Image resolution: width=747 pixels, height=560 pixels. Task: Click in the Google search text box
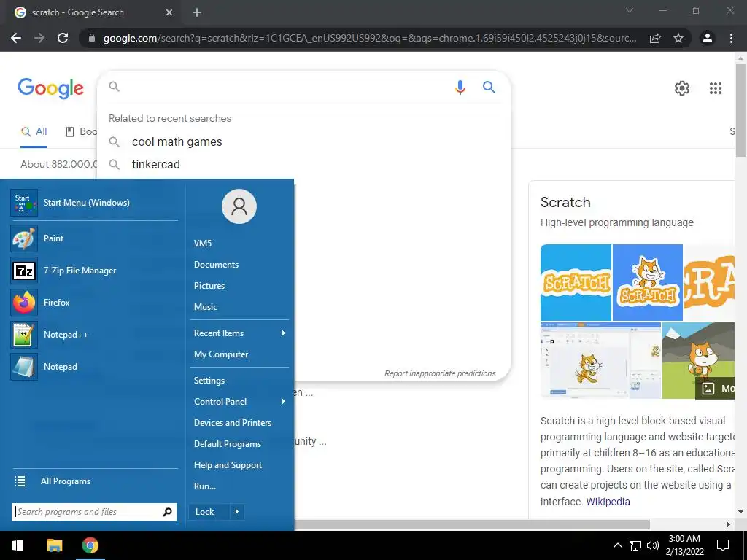click(285, 87)
